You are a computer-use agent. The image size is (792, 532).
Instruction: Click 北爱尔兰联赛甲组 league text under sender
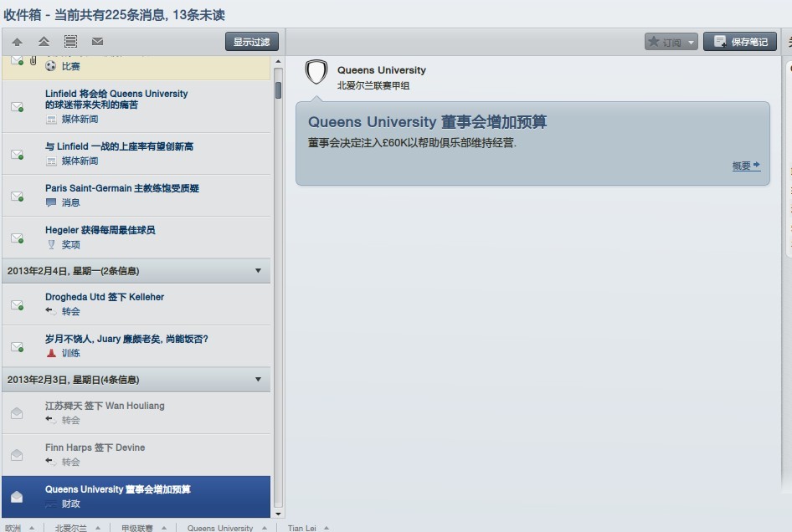pos(373,86)
